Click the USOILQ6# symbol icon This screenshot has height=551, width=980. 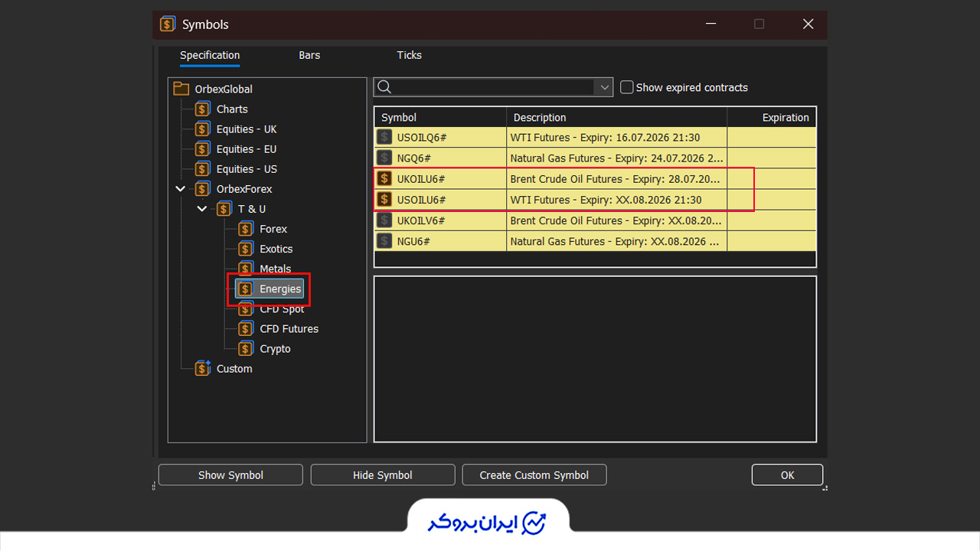pyautogui.click(x=384, y=137)
